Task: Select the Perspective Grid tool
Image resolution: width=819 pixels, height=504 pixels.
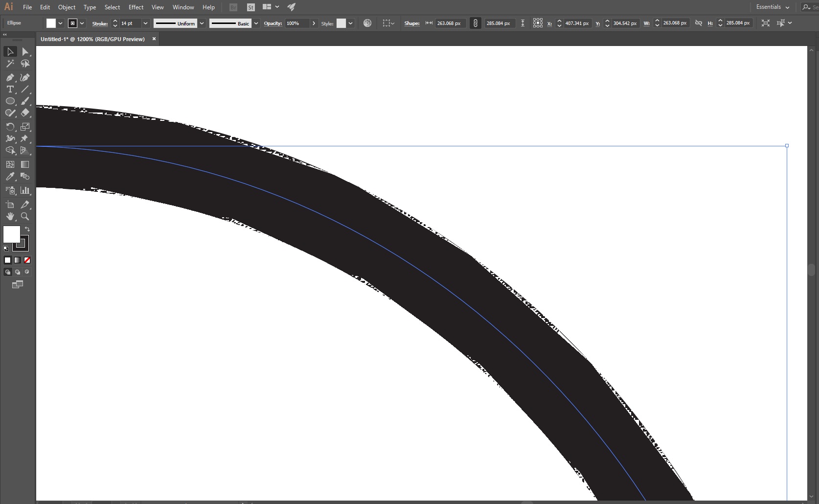Action: (x=25, y=150)
